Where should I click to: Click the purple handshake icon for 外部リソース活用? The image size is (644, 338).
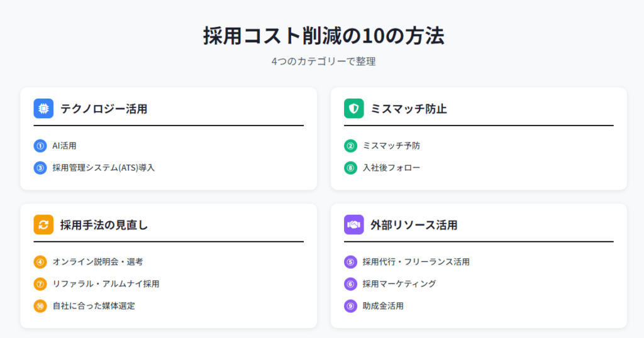pyautogui.click(x=354, y=224)
